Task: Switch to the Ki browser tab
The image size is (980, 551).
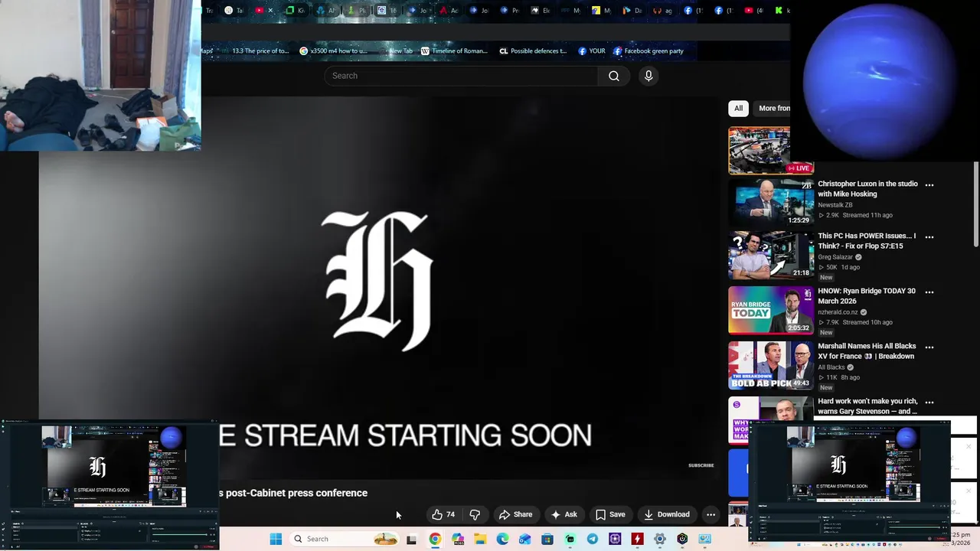Action: point(296,11)
